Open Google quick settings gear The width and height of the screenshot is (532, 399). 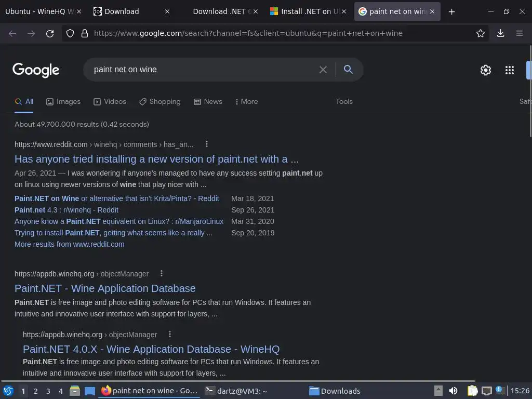click(x=486, y=70)
